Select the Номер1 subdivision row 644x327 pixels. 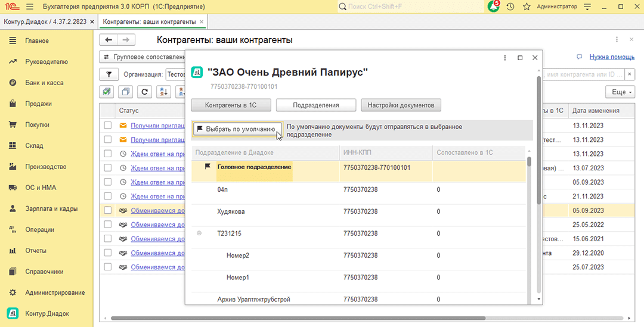[358, 281]
